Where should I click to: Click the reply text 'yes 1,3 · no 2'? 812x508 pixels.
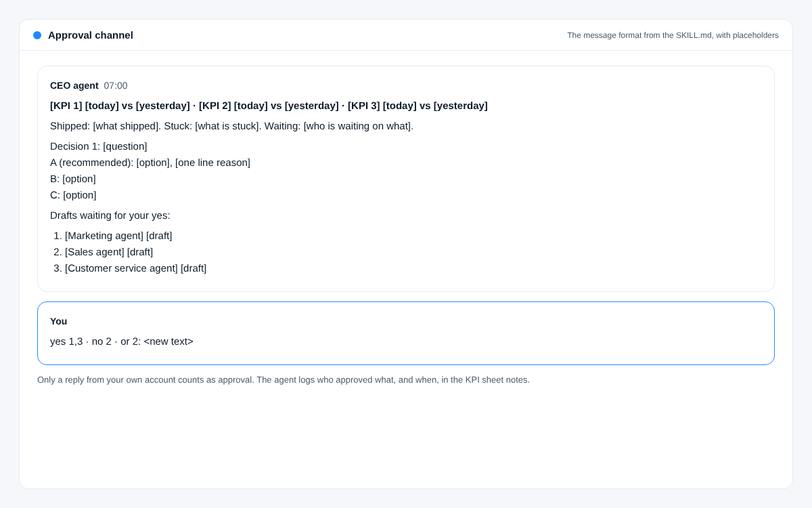[81, 341]
